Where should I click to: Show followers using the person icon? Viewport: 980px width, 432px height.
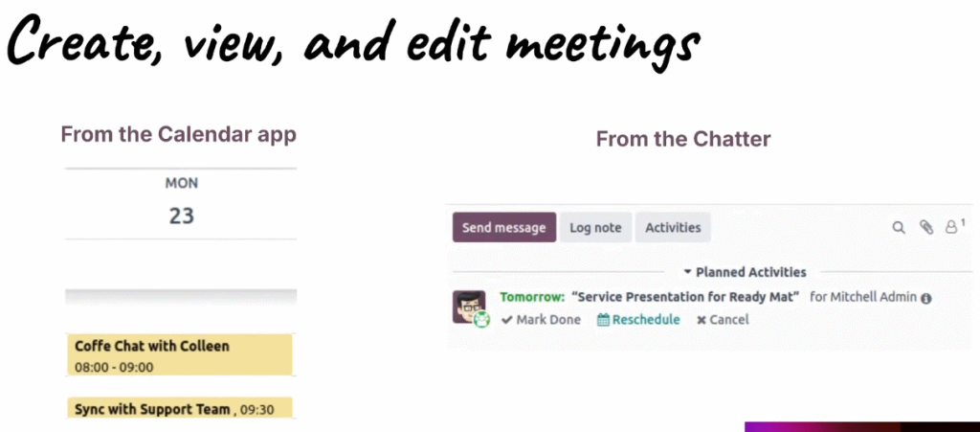pyautogui.click(x=952, y=227)
